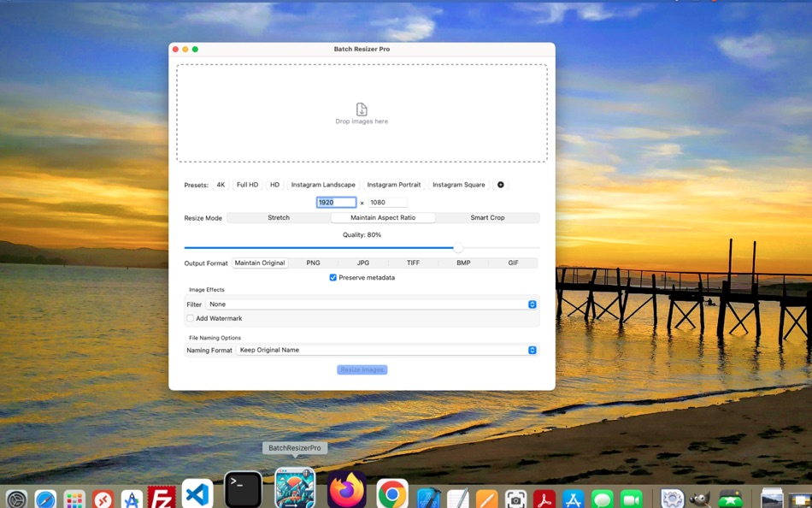Switch resize mode to Smart Crop
The image size is (812, 508).
(487, 217)
